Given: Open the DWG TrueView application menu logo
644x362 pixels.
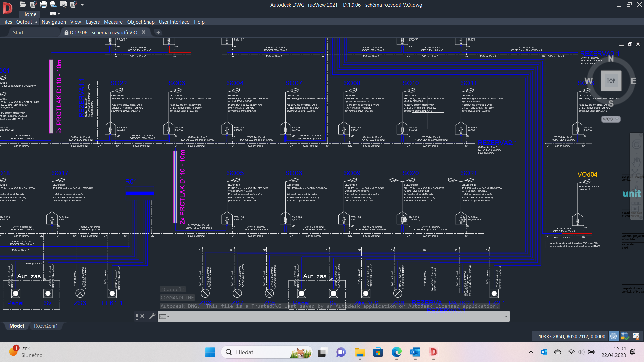Looking at the screenshot, I should [7, 8].
